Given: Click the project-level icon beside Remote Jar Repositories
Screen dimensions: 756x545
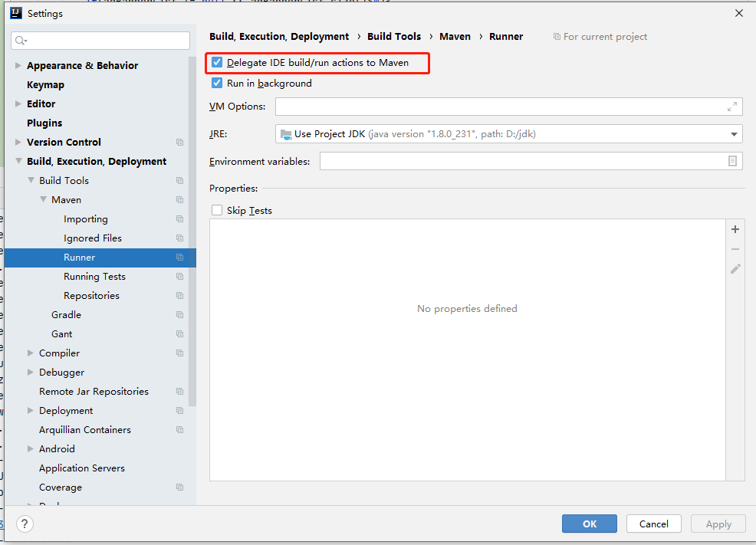Looking at the screenshot, I should [x=180, y=392].
